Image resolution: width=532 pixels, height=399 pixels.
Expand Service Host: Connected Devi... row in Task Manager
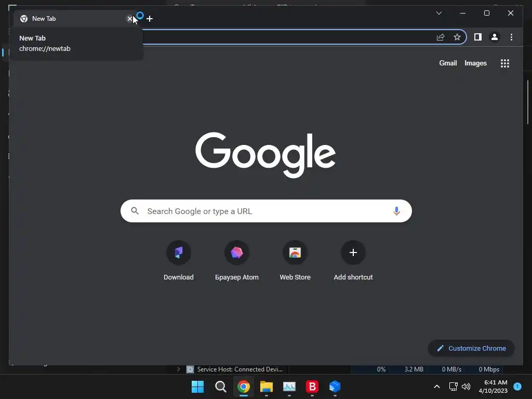coord(179,369)
